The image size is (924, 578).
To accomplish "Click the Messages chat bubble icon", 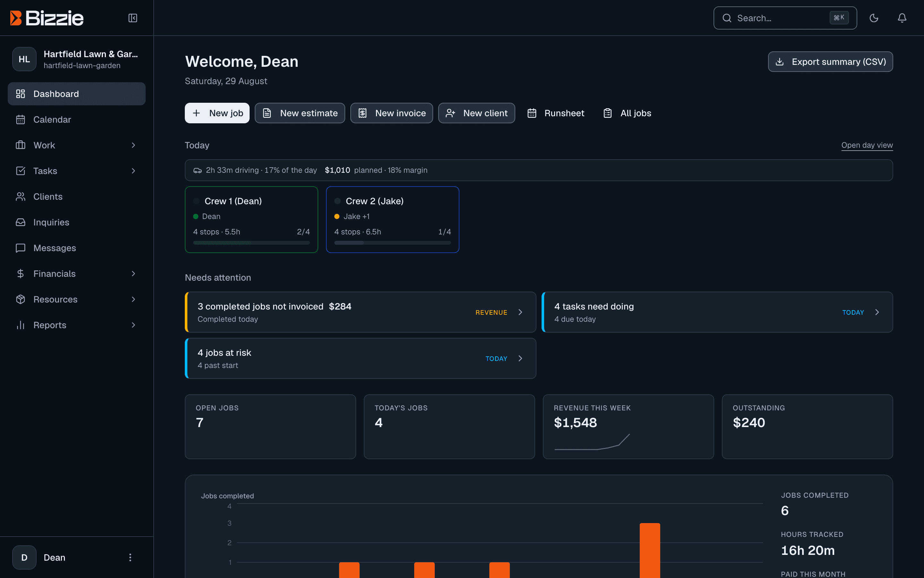I will (21, 248).
